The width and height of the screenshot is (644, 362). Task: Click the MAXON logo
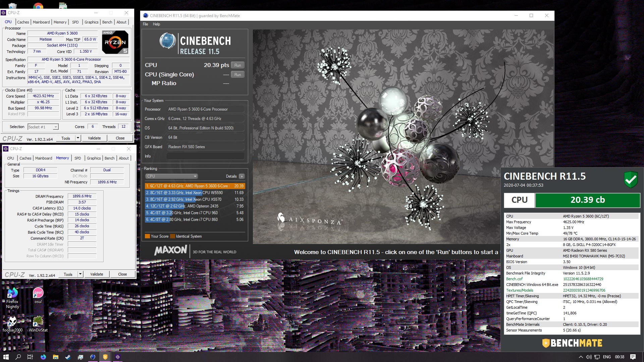click(x=170, y=250)
